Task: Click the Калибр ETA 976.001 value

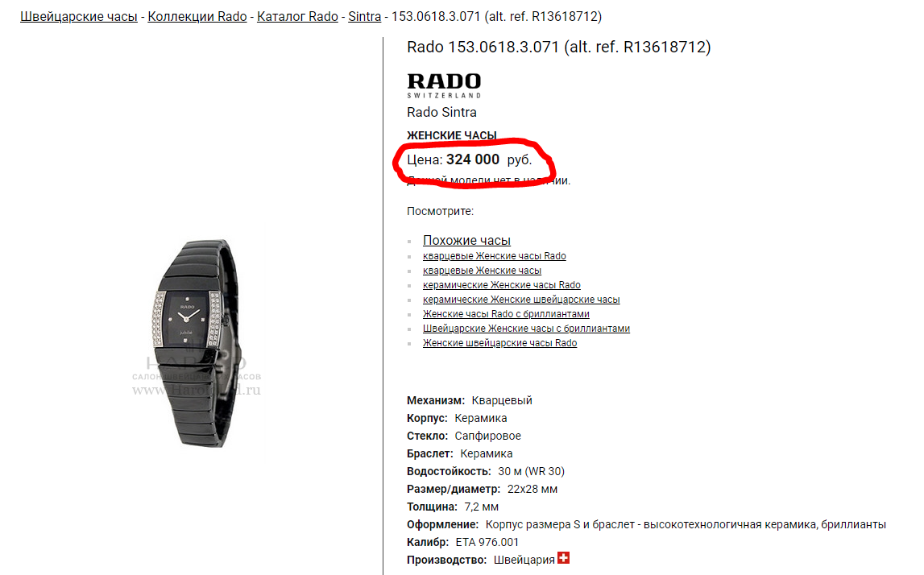Action: pyautogui.click(x=487, y=542)
